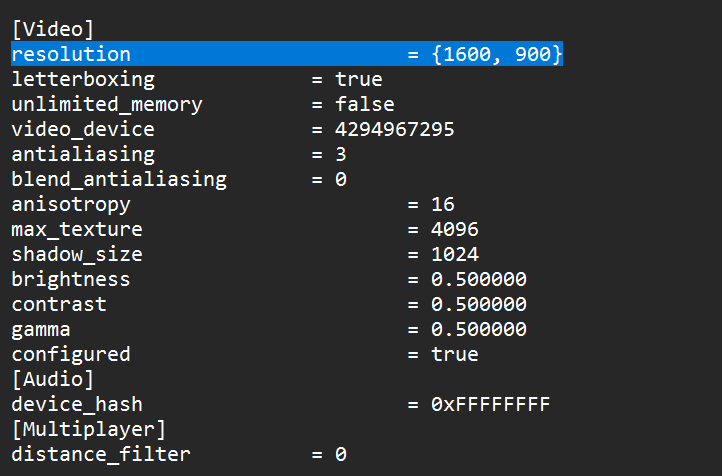Click the distance_filter value 0
Screen dimensions: 722x476
[x=341, y=455]
